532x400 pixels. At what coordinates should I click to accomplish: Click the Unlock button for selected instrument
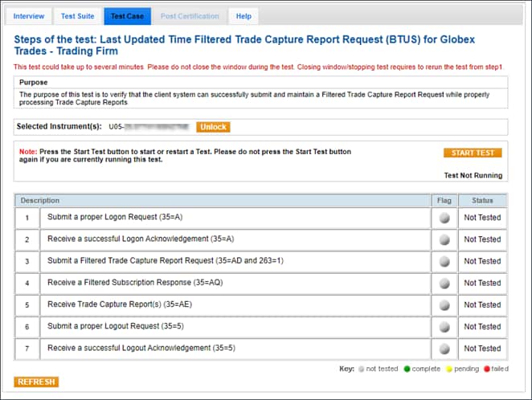pos(213,127)
